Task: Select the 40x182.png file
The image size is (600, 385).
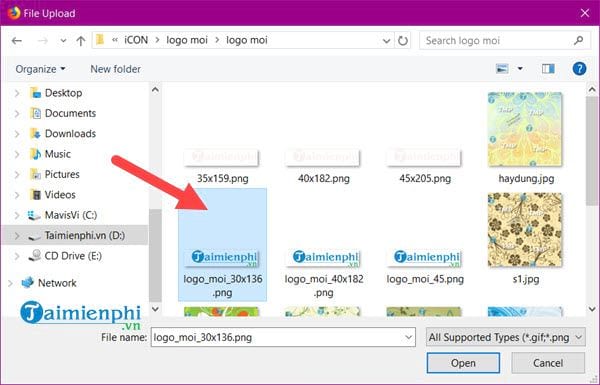Action: coord(324,165)
